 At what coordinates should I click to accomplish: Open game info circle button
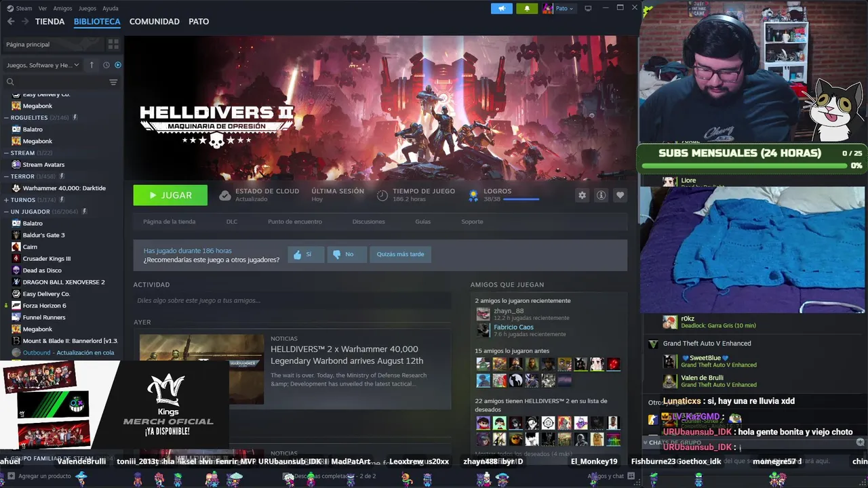coord(601,195)
